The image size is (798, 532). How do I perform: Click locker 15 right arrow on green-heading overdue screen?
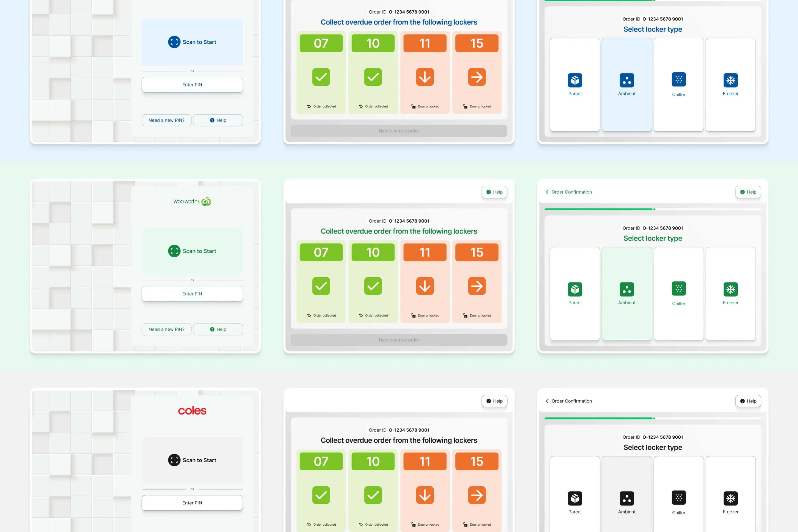[477, 286]
